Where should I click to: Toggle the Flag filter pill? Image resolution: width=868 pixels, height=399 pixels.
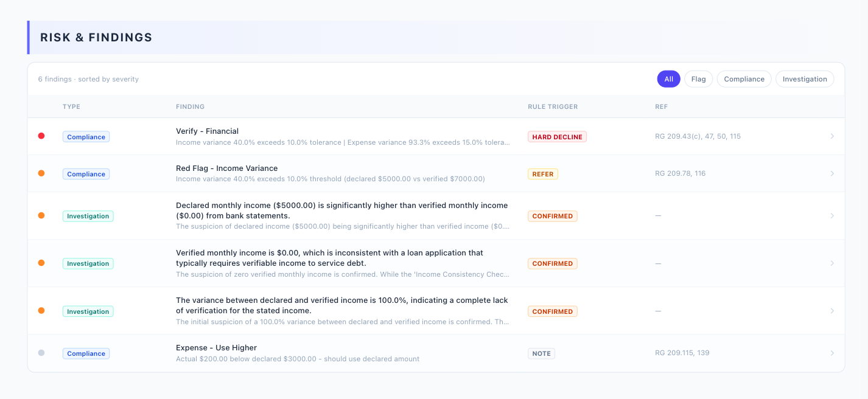698,79
